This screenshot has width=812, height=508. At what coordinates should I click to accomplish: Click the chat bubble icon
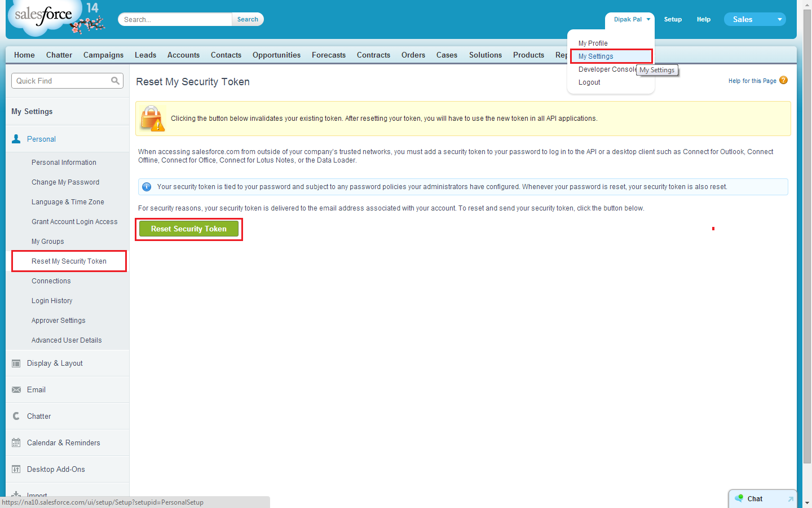tap(739, 498)
